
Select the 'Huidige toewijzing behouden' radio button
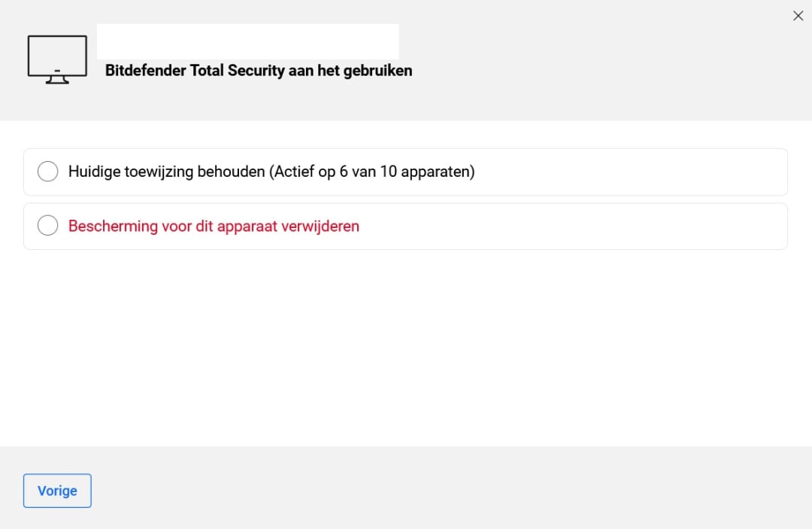coord(47,172)
